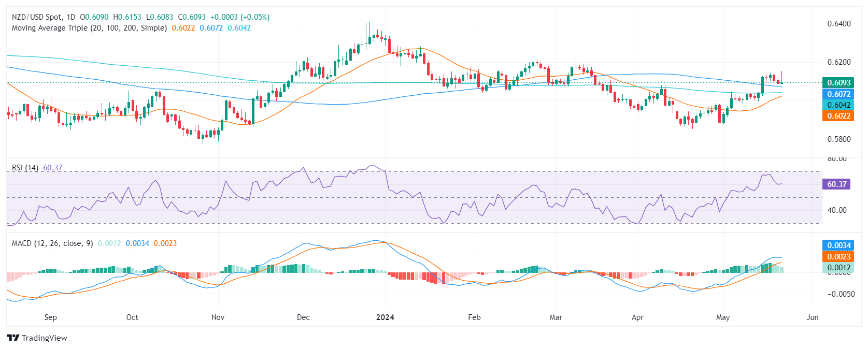Select the orange 0.6022 price axis tag

pyautogui.click(x=837, y=116)
